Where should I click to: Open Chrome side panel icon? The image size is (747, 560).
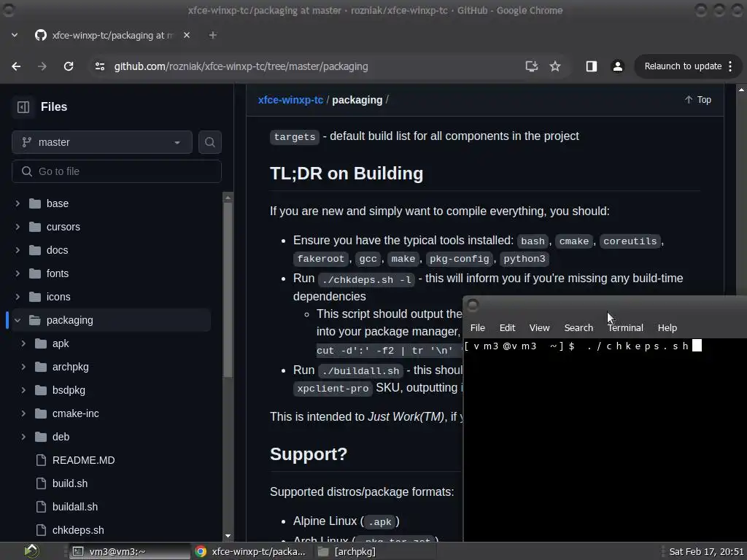click(x=591, y=66)
